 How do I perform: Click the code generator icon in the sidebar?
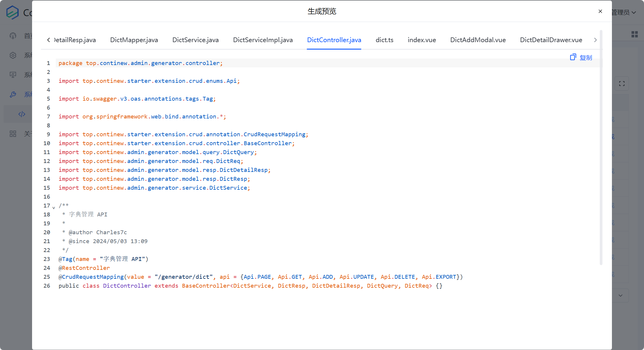pos(22,114)
